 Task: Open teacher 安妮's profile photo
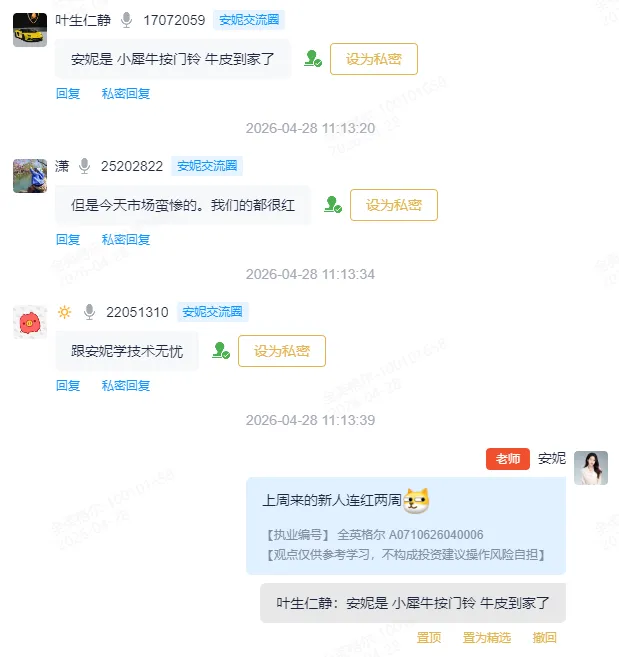pyautogui.click(x=591, y=468)
